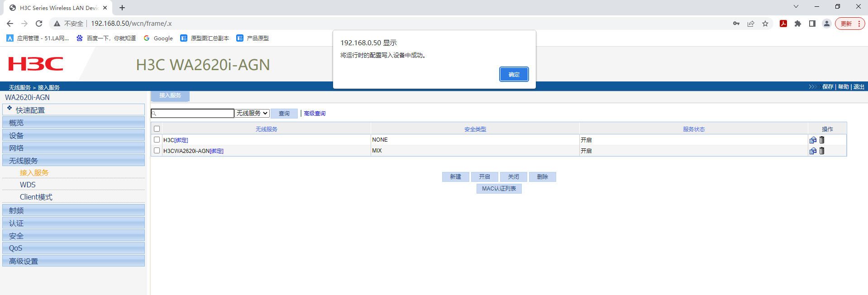The width and height of the screenshot is (868, 295).
Task: Check the H3C service row checkbox
Action: (157, 140)
